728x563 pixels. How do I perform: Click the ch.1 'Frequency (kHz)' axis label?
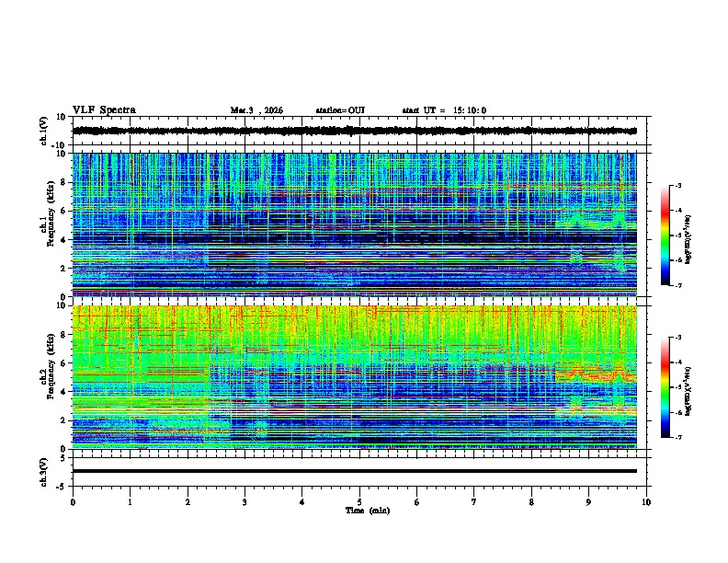tap(51, 213)
